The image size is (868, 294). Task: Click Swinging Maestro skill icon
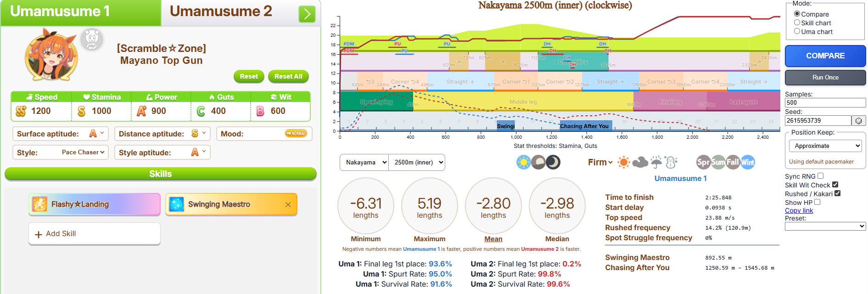(x=176, y=204)
